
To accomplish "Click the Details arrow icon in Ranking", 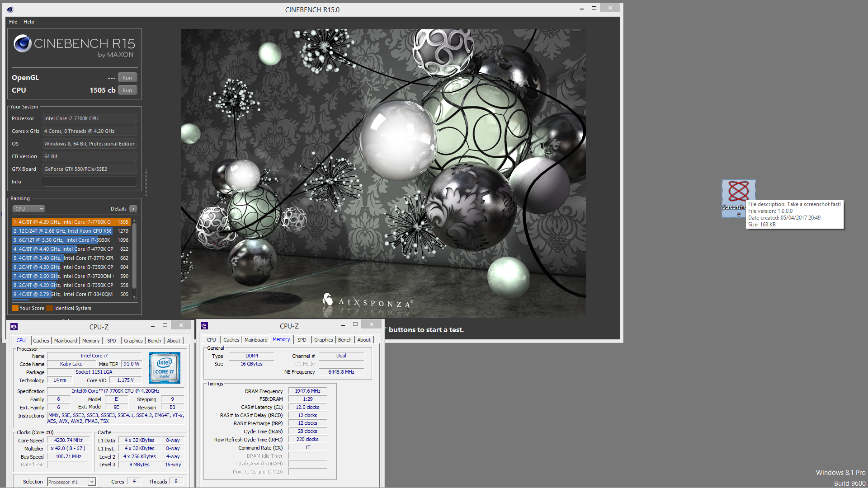I will click(133, 209).
